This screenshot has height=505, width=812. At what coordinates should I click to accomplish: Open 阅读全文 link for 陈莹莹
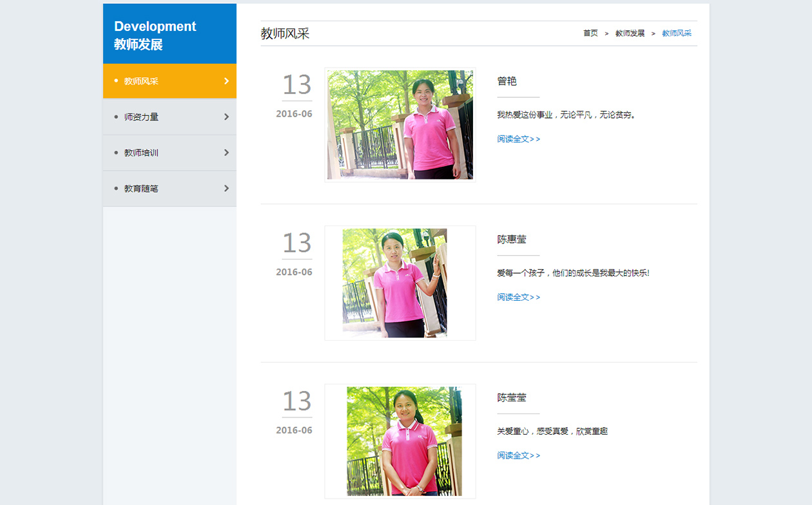(519, 456)
